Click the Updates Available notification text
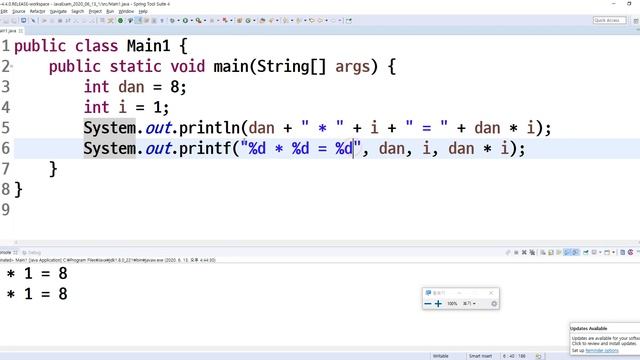The image size is (640, 360). (x=589, y=329)
